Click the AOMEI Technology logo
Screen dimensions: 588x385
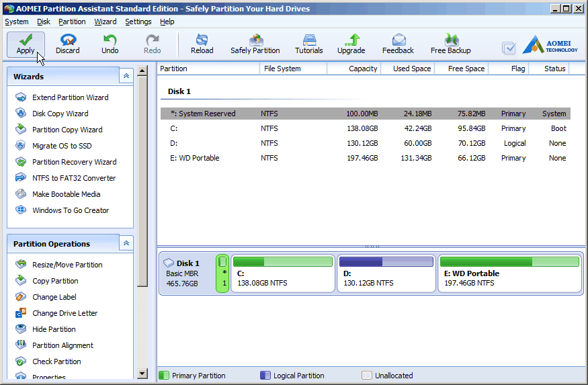550,44
